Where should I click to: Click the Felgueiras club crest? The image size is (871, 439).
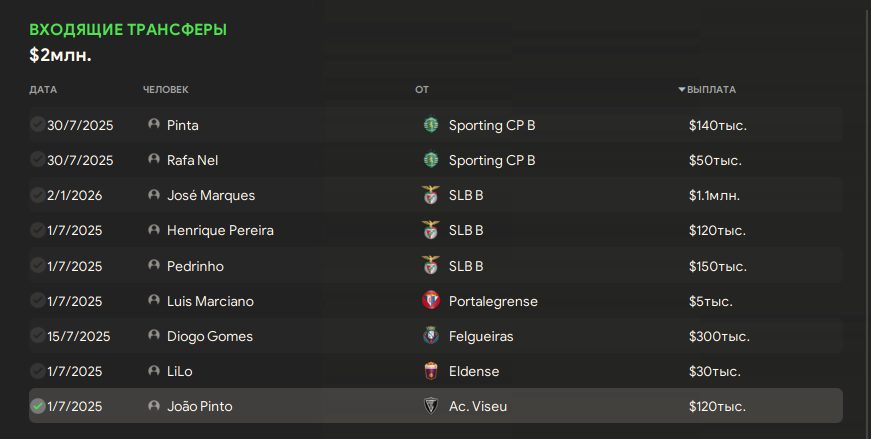pos(431,336)
